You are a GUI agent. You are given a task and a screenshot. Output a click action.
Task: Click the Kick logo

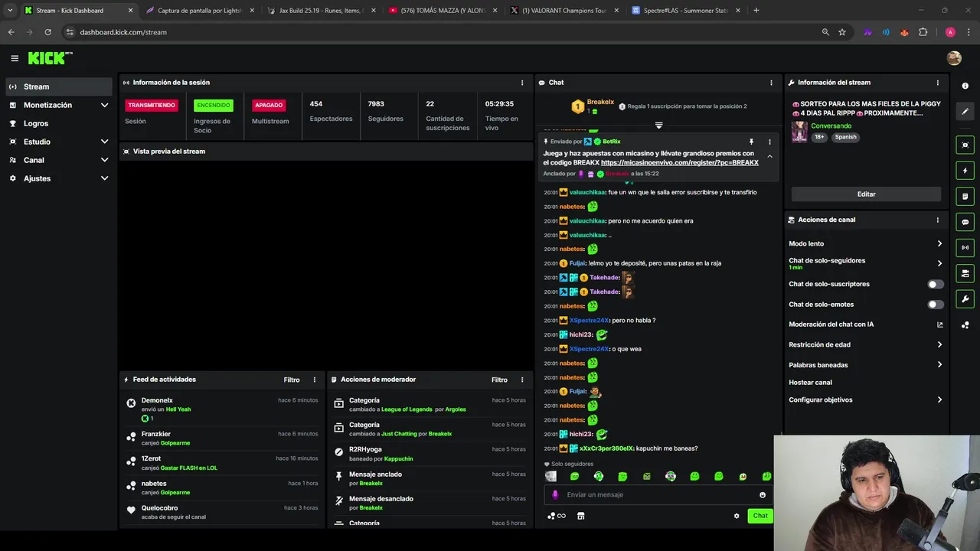coord(50,58)
